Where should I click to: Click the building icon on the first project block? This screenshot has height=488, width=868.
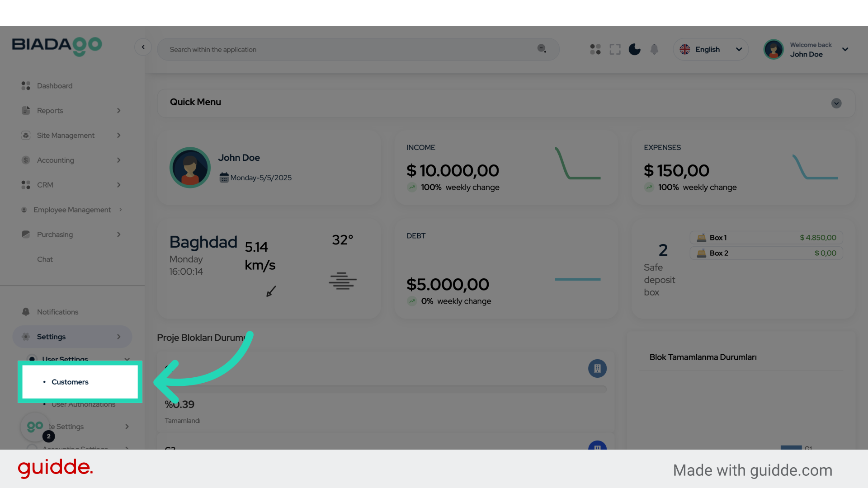click(x=597, y=368)
